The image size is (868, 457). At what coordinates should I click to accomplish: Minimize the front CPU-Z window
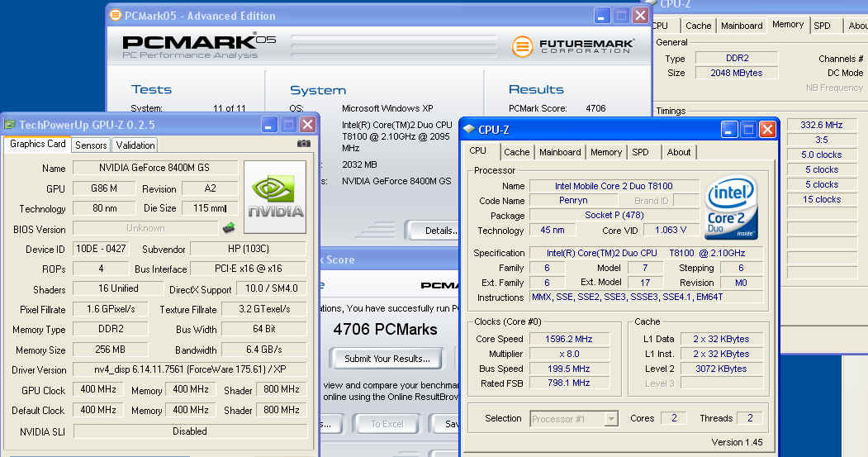(x=729, y=130)
